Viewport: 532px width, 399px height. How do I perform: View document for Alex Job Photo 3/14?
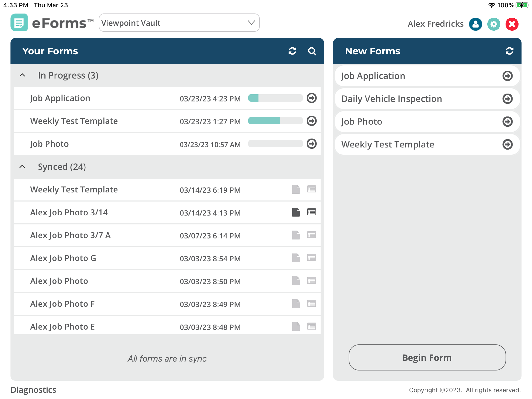click(296, 212)
